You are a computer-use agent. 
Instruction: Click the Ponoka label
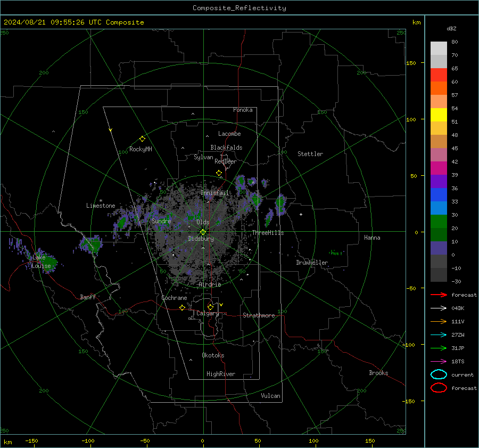pyautogui.click(x=243, y=110)
